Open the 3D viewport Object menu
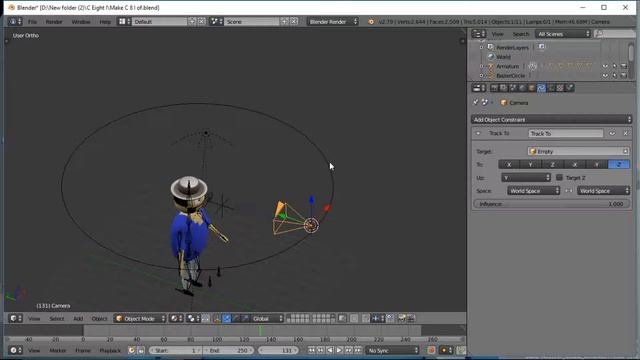The image size is (640, 360). pyautogui.click(x=99, y=318)
